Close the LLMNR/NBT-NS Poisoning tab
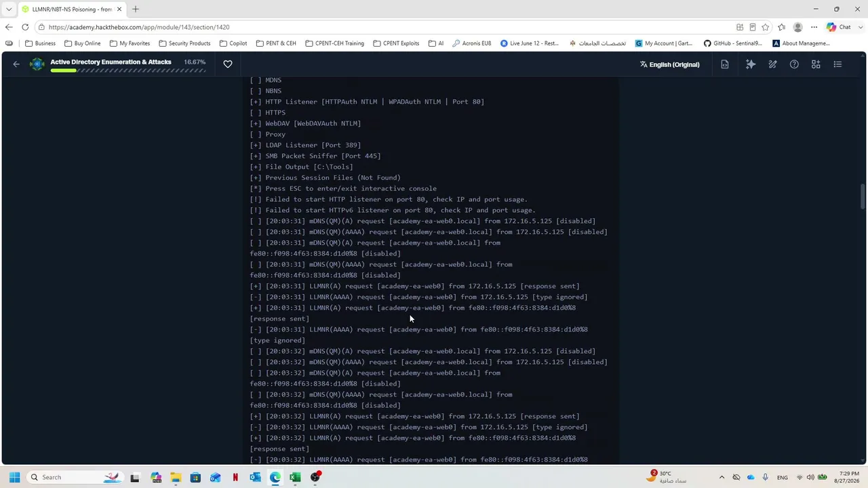Viewport: 868px width, 488px height. click(121, 9)
